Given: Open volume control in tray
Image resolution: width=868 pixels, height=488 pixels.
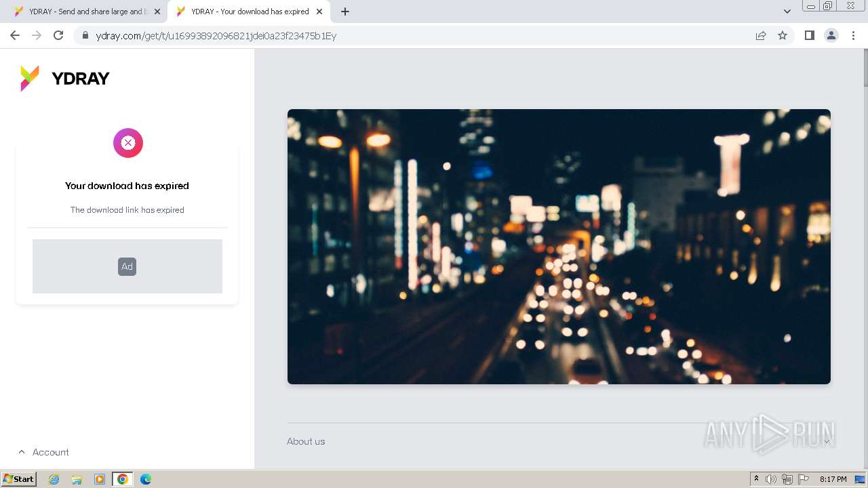Looking at the screenshot, I should [x=771, y=479].
